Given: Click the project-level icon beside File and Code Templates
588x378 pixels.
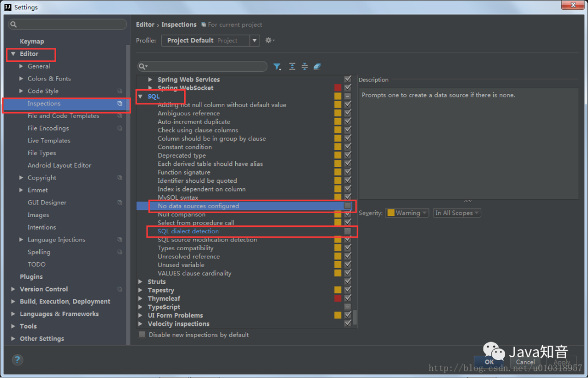Looking at the screenshot, I should 120,116.
